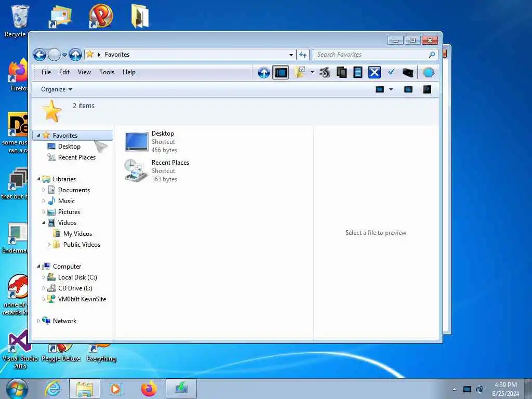Viewport: 532px width, 399px height.
Task: Select Favorites in the navigation pane
Action: tap(73, 136)
